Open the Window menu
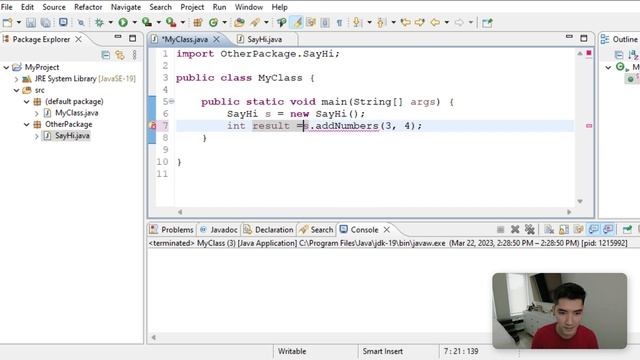The height and width of the screenshot is (360, 640). (249, 7)
